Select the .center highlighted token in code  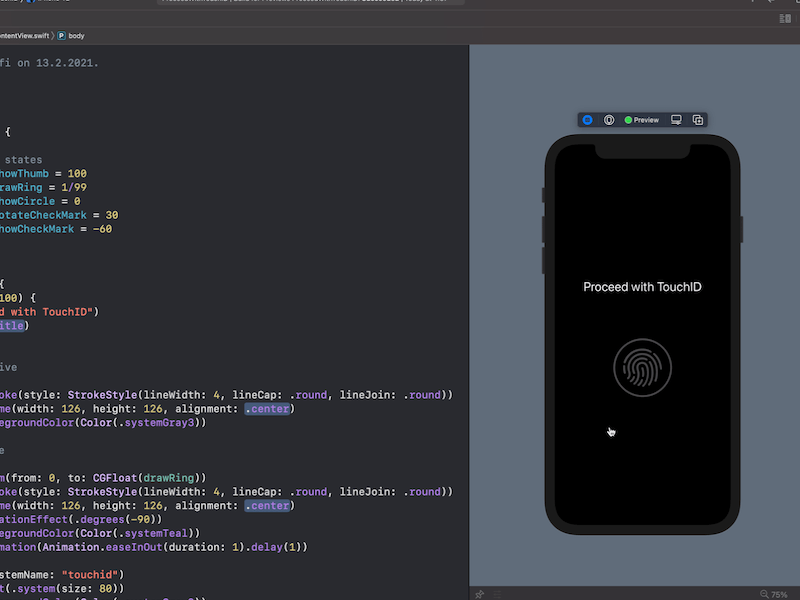pyautogui.click(x=267, y=408)
